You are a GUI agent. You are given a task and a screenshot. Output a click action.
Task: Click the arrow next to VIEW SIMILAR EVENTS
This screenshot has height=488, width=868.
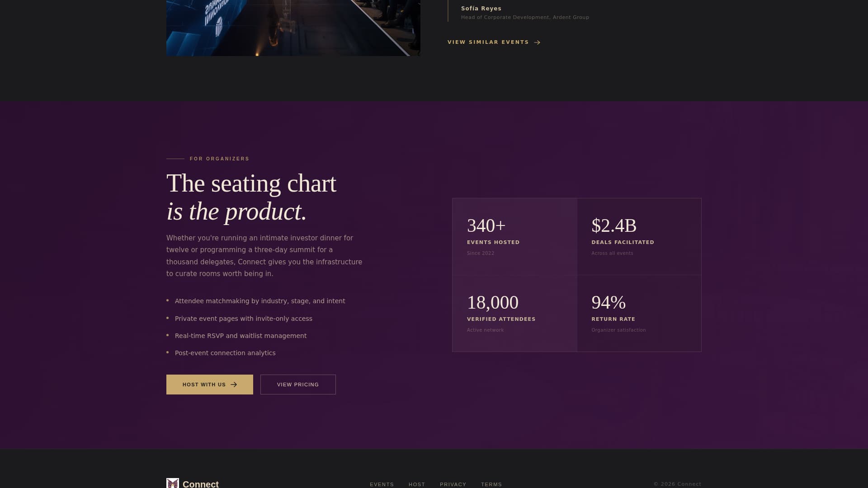point(537,42)
